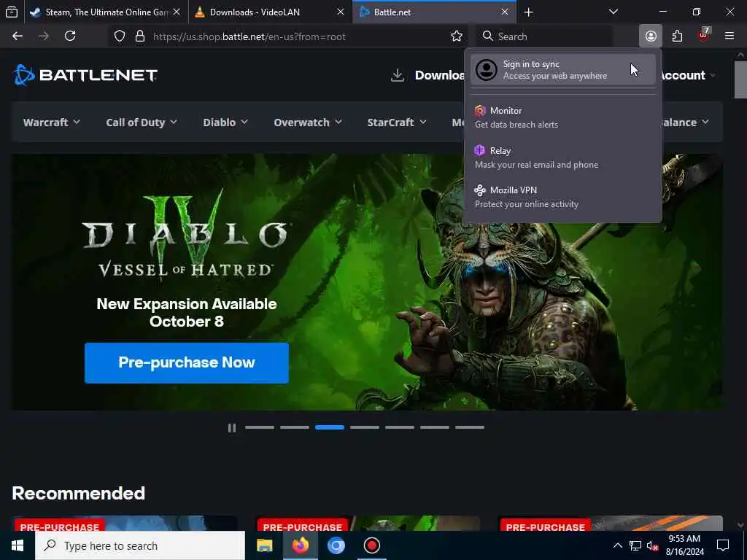Expand the StarCraft menu dropdown

(397, 122)
